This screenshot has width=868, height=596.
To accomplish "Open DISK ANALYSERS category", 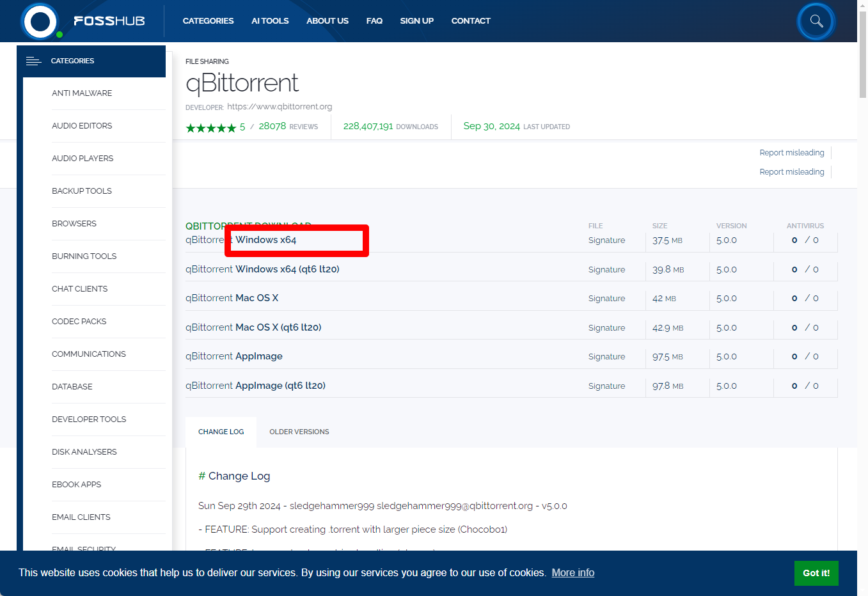I will pos(84,452).
